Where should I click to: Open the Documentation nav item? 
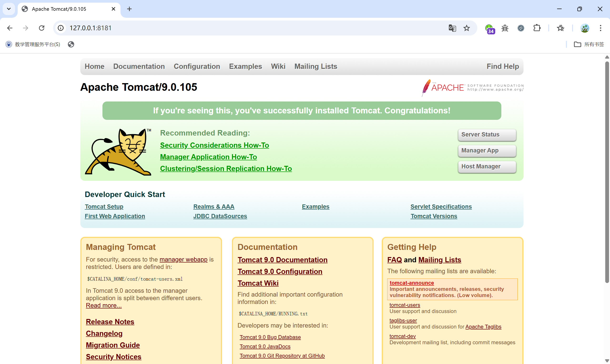139,66
